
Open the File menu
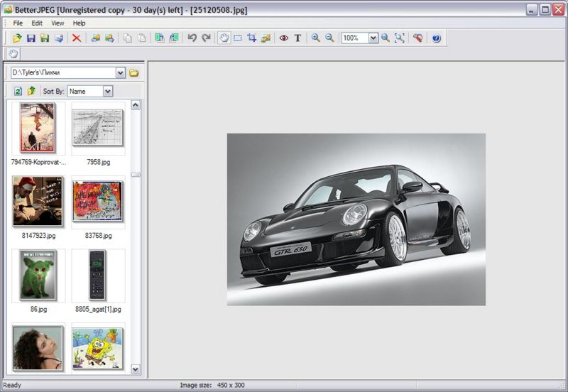coord(18,23)
